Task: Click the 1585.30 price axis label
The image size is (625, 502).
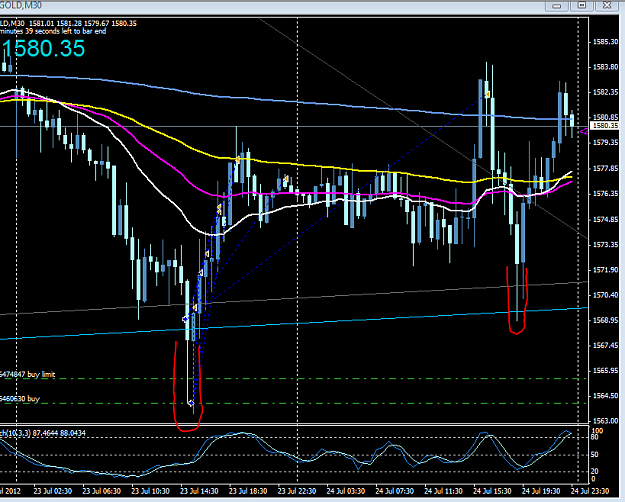Action: coord(605,42)
